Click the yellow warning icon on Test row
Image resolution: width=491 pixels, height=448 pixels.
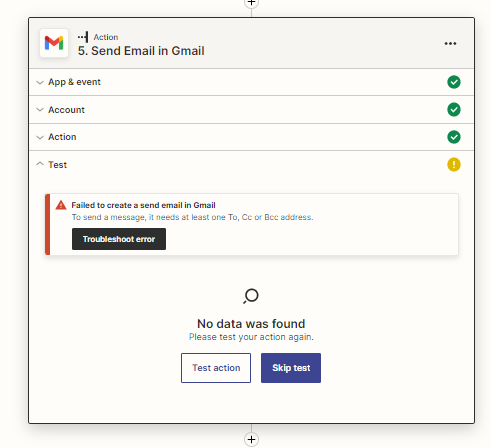point(454,165)
